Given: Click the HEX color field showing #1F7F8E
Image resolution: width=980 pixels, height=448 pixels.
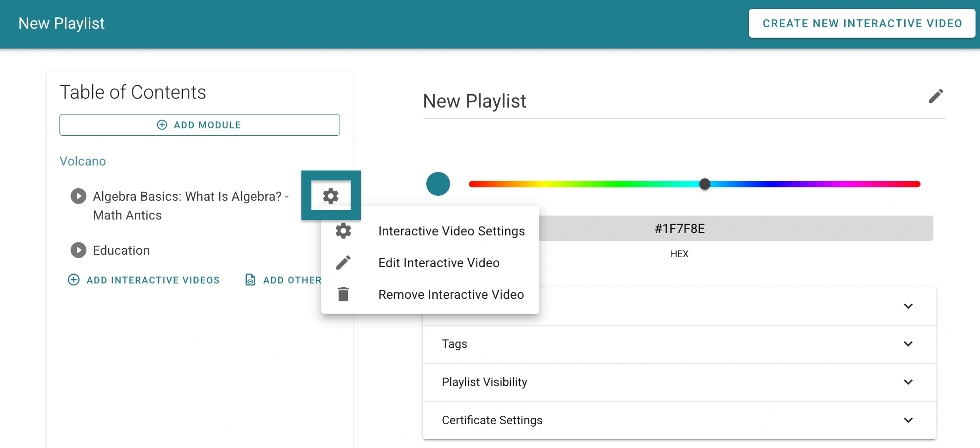Looking at the screenshot, I should pos(680,228).
